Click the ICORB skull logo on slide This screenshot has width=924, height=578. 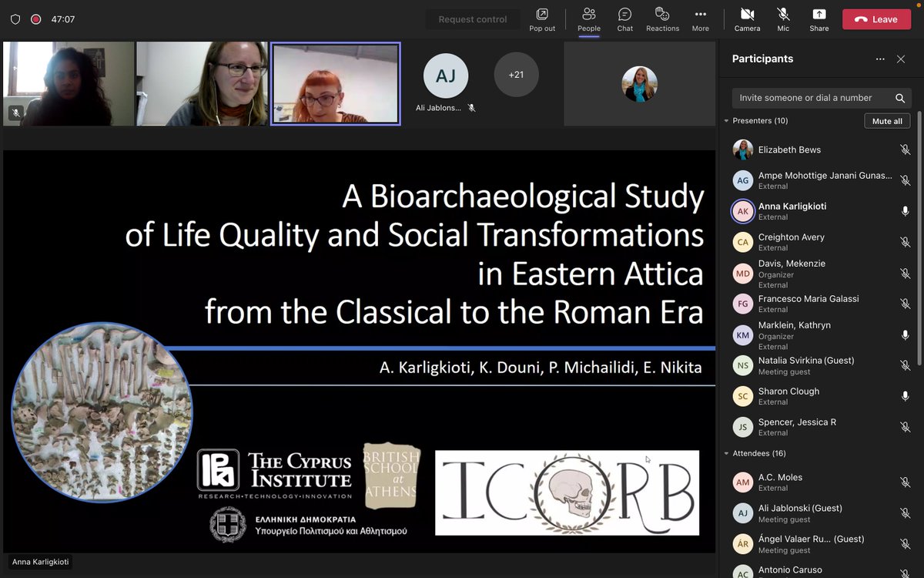(x=567, y=492)
